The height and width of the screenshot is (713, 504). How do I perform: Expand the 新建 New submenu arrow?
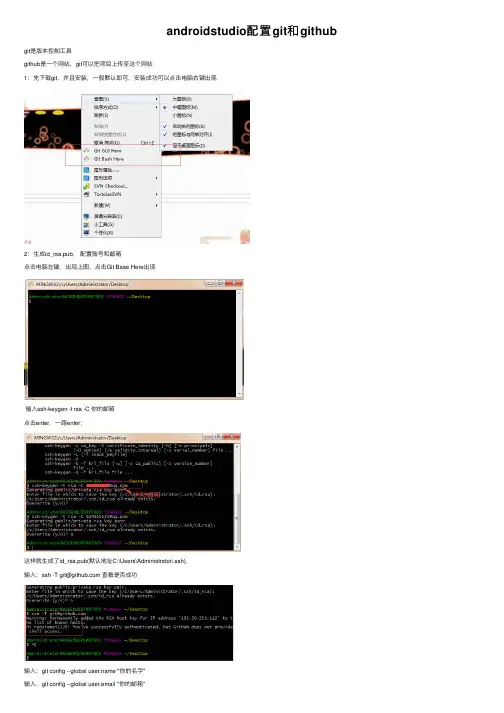click(156, 206)
